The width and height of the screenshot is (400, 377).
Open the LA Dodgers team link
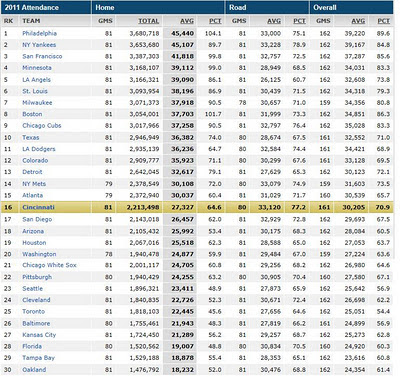click(x=39, y=149)
